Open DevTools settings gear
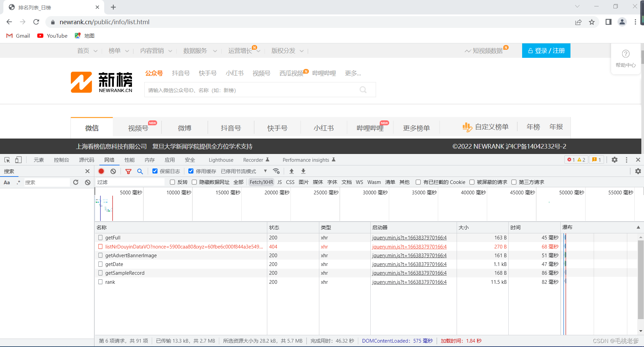The height and width of the screenshot is (347, 644). tap(614, 160)
